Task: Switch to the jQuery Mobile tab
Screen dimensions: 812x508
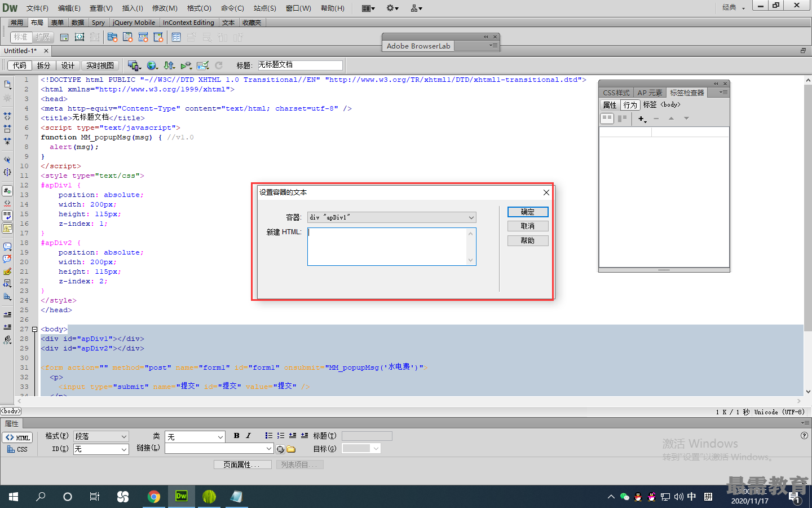Action: (x=134, y=23)
